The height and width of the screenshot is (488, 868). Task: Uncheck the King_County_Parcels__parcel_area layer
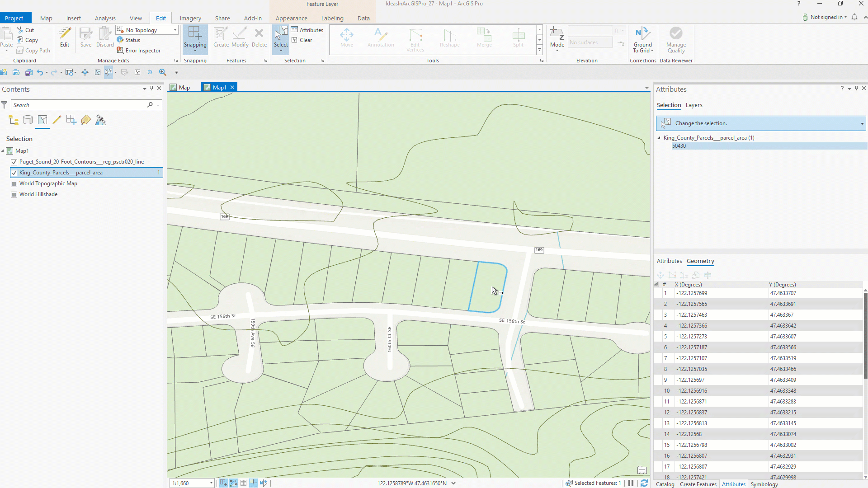(14, 173)
